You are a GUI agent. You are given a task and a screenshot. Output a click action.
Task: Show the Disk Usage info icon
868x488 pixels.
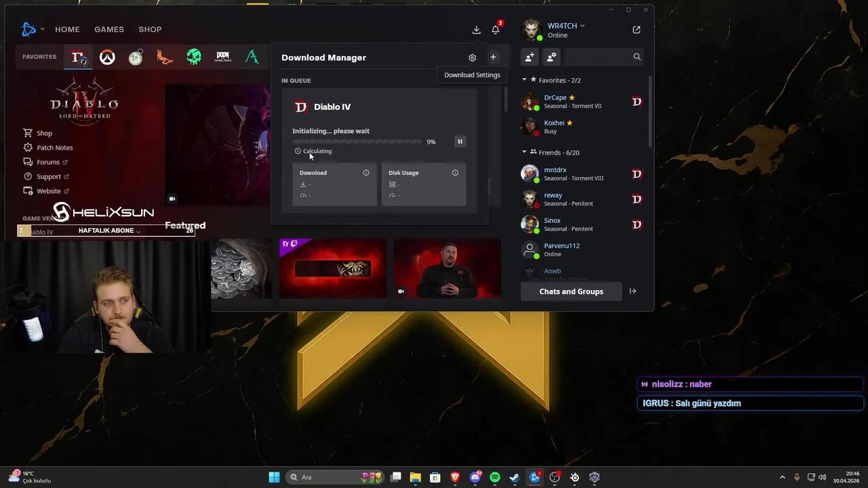[455, 173]
